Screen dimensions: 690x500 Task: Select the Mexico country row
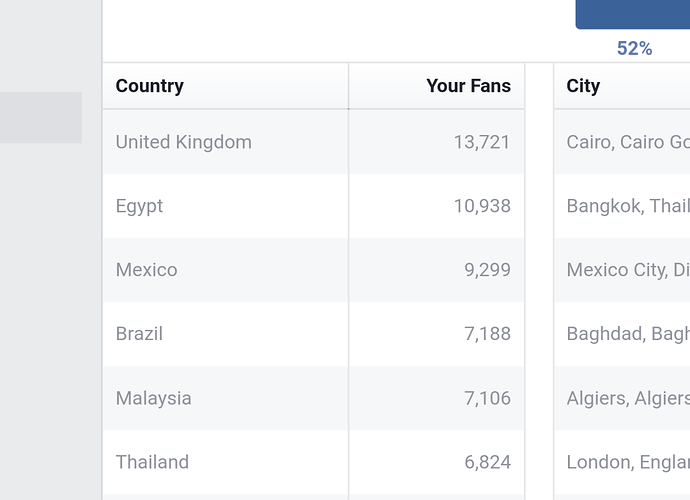click(x=313, y=270)
